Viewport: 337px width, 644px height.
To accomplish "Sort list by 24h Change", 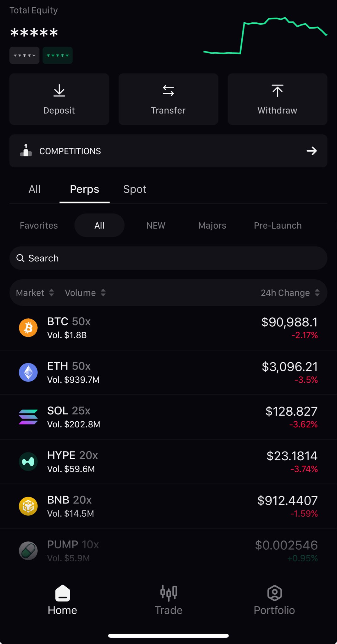I will (x=290, y=293).
